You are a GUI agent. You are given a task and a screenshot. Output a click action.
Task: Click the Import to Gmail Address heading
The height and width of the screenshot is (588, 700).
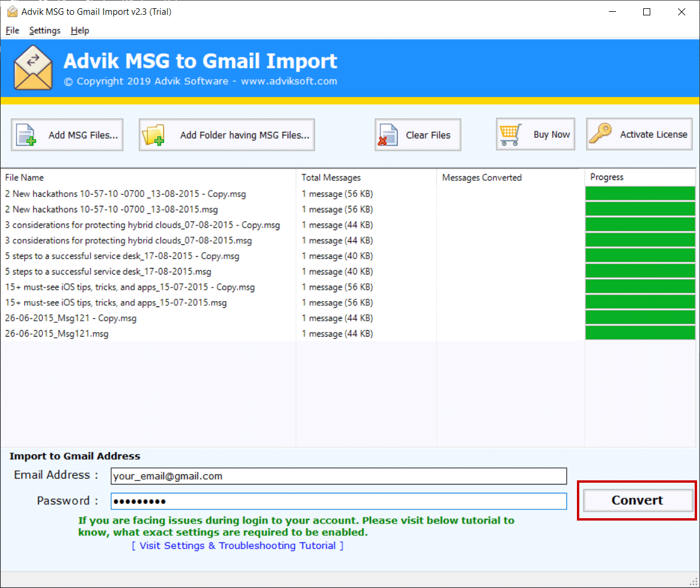[75, 456]
